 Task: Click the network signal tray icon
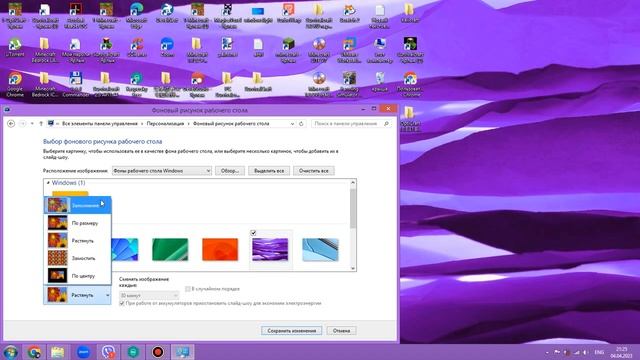576,352
